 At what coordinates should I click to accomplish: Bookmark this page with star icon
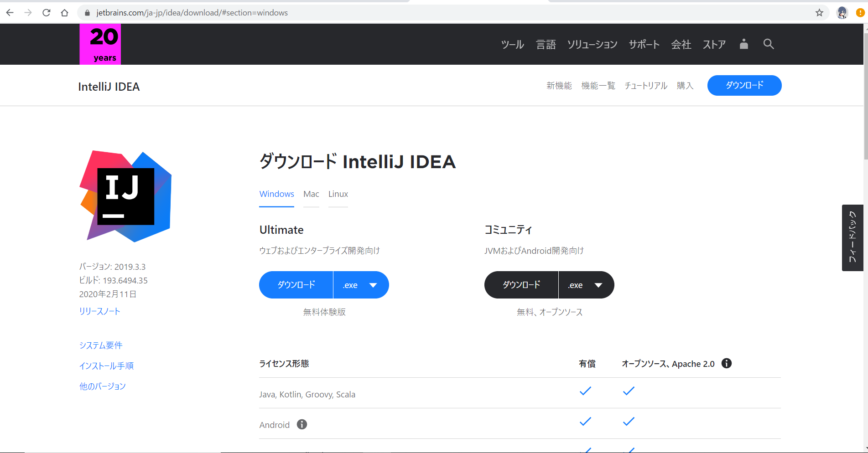click(819, 13)
